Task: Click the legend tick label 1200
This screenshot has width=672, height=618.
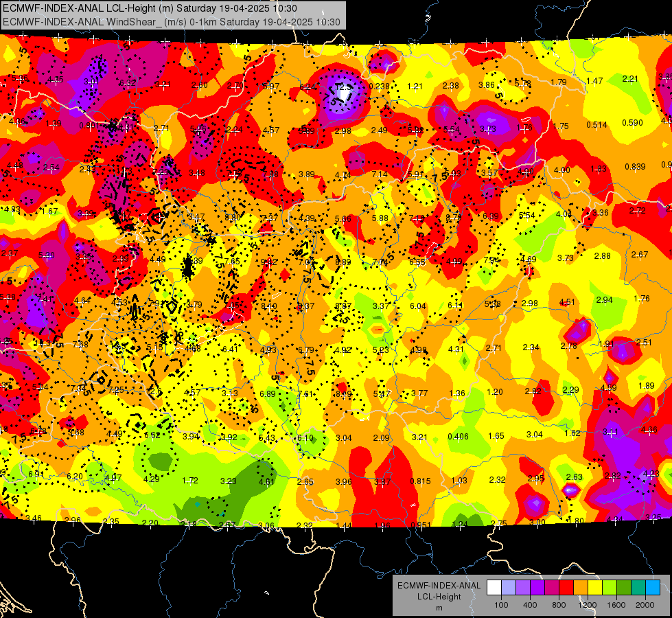Action: point(587,605)
